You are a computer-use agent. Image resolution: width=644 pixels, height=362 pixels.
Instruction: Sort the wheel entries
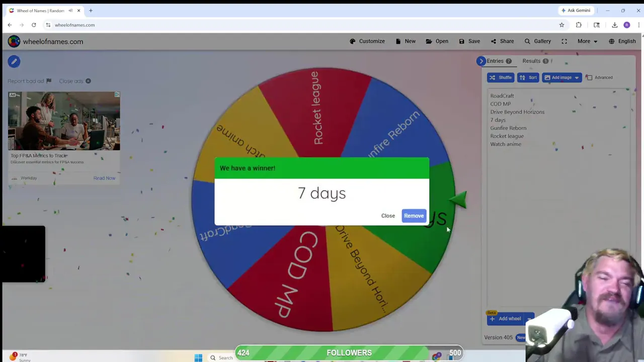tap(528, 77)
